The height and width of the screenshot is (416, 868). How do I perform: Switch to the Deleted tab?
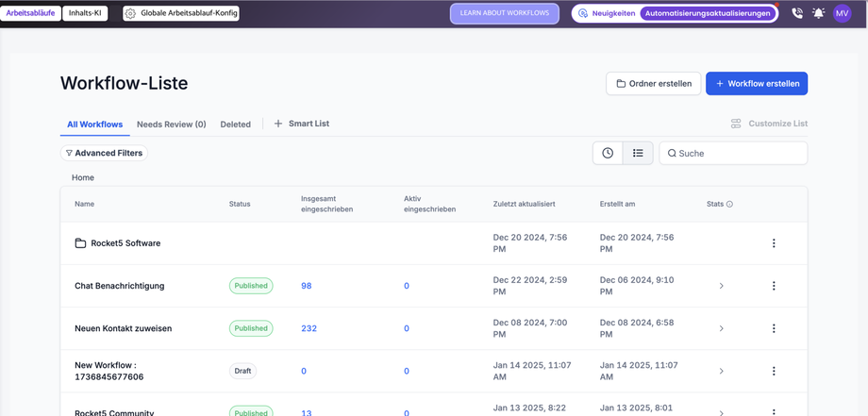coord(235,125)
